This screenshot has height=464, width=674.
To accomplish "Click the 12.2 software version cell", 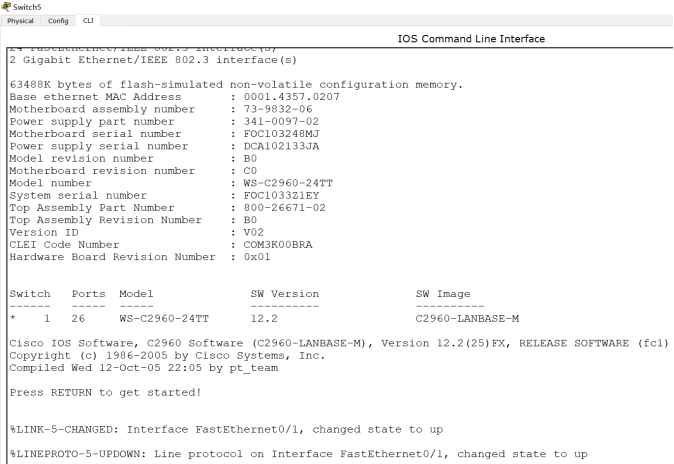I will pyautogui.click(x=264, y=319).
